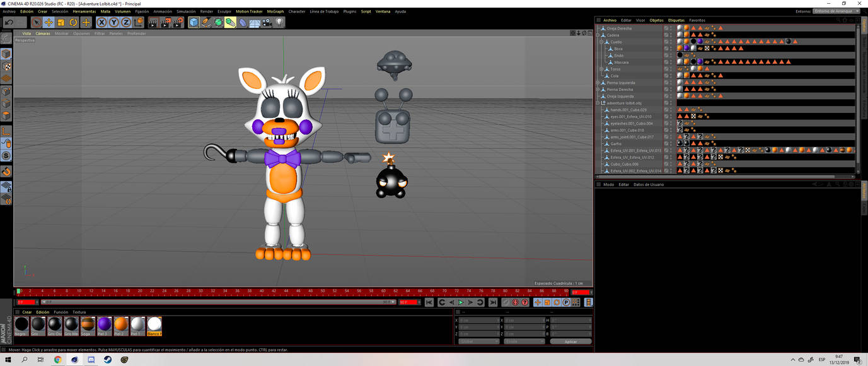Click the Undo arrow icon
This screenshot has height=366, width=868.
[x=8, y=22]
